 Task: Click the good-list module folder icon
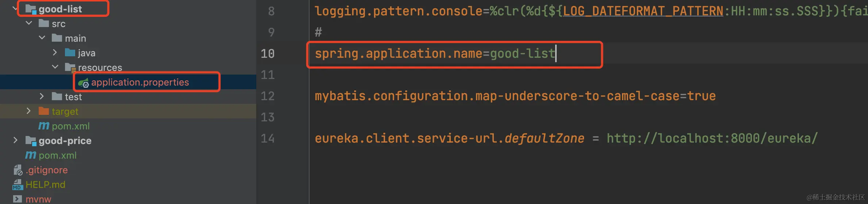(31, 9)
